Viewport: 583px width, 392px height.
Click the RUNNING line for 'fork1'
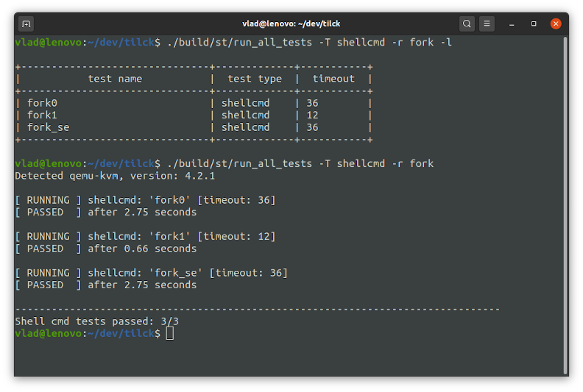click(x=145, y=236)
